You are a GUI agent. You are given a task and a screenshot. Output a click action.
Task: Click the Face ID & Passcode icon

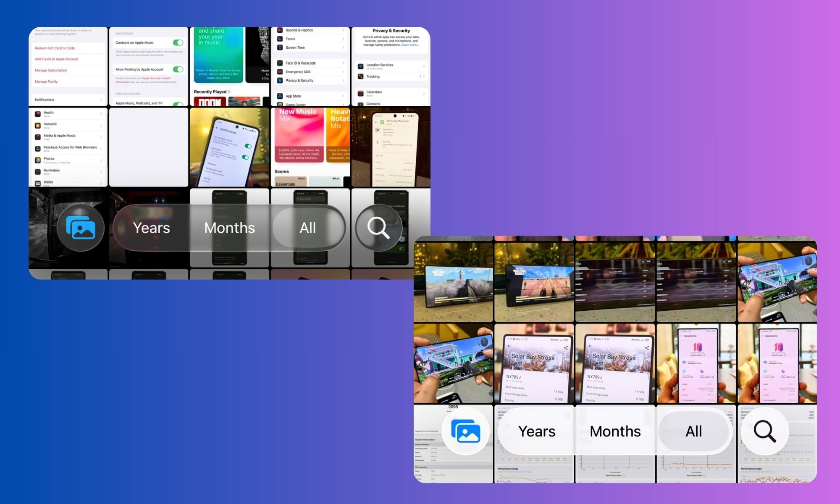(280, 63)
